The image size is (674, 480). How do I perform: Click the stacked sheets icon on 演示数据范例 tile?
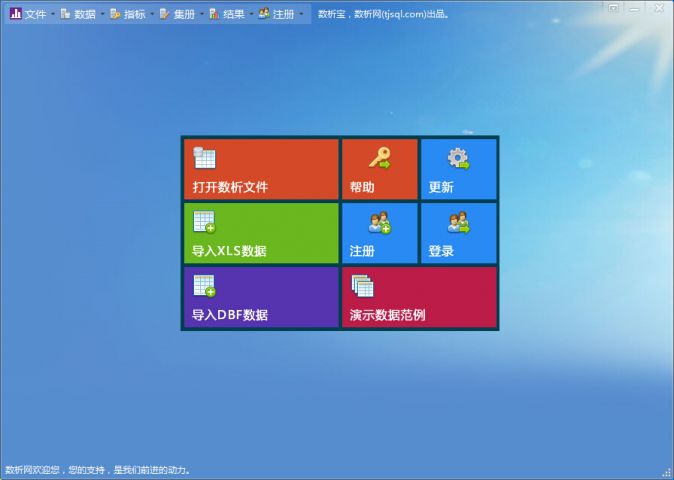pos(362,286)
